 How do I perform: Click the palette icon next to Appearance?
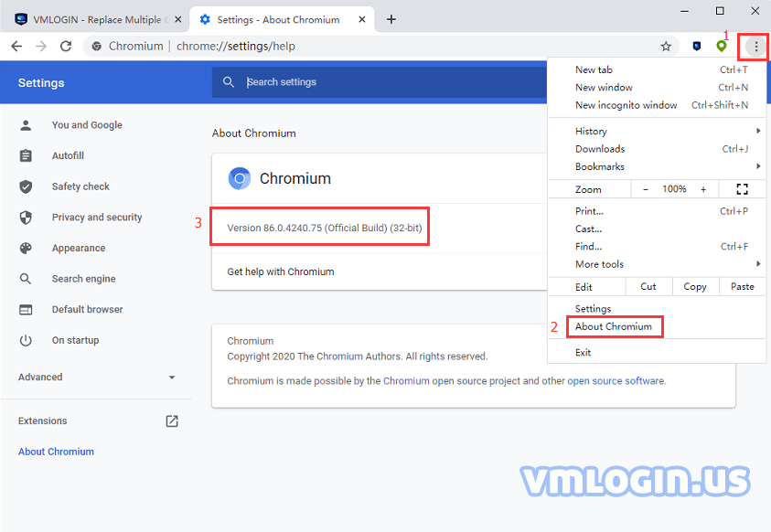pyautogui.click(x=26, y=248)
